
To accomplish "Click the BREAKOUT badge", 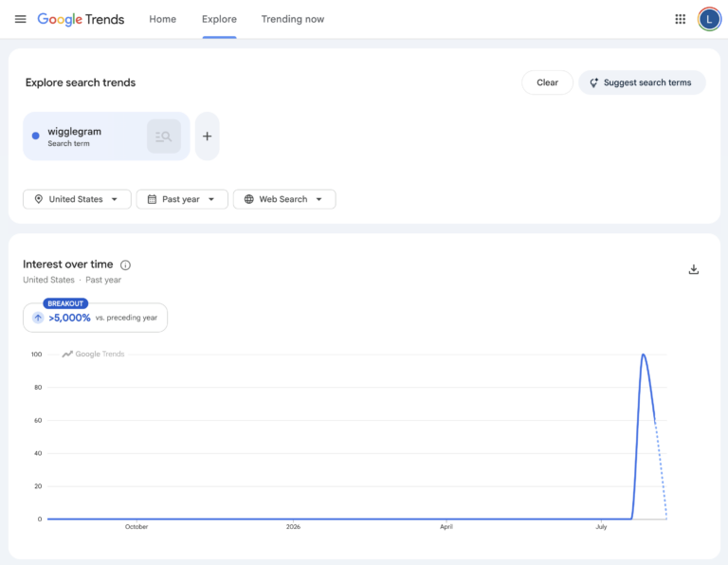I will coord(65,303).
